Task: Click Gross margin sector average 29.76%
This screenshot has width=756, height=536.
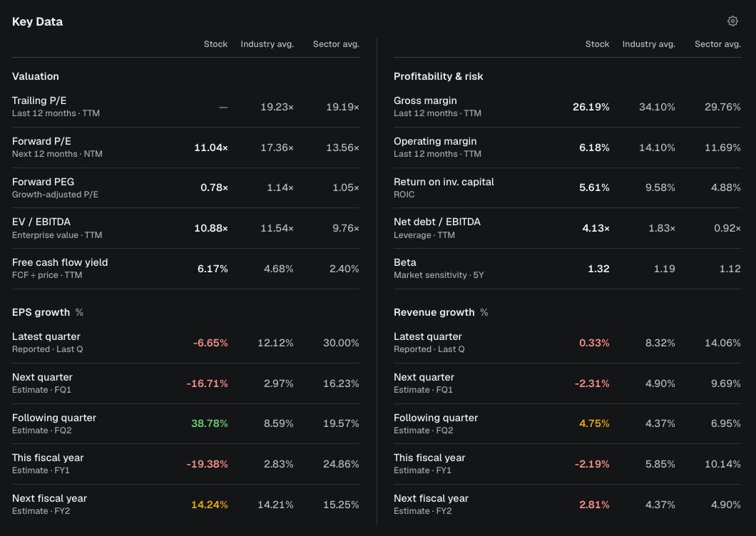Action: [722, 107]
